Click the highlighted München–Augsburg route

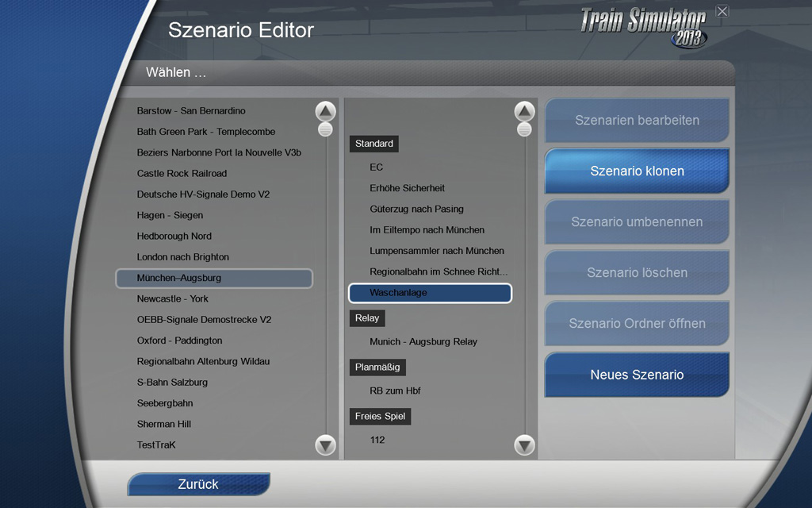coord(214,278)
